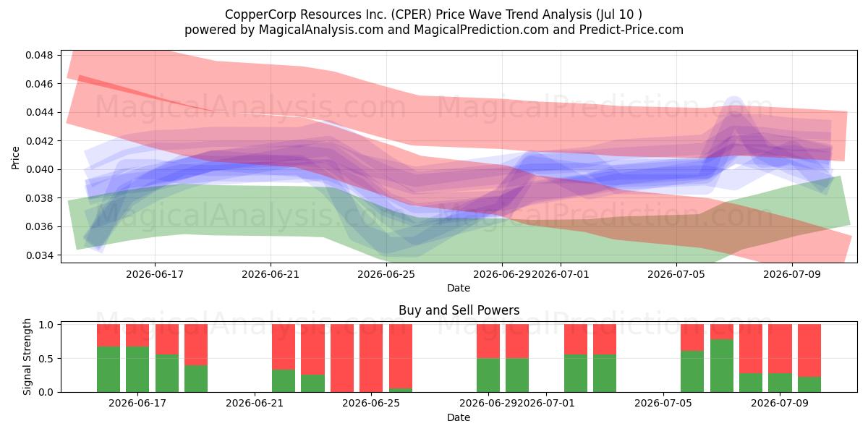Image resolution: width=868 pixels, height=434 pixels.
Task: Click the 'Buy and Sell Powers' chart title
Action: (459, 310)
